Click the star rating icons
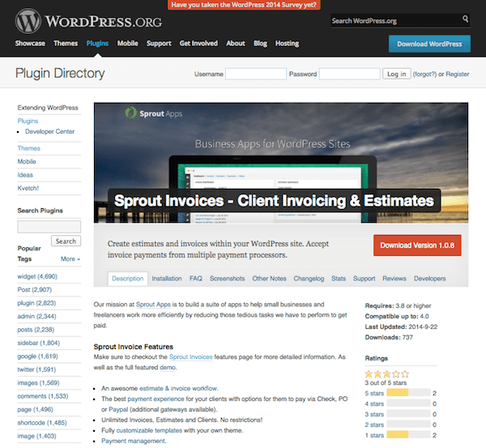This screenshot has width=486, height=448. pos(386,374)
